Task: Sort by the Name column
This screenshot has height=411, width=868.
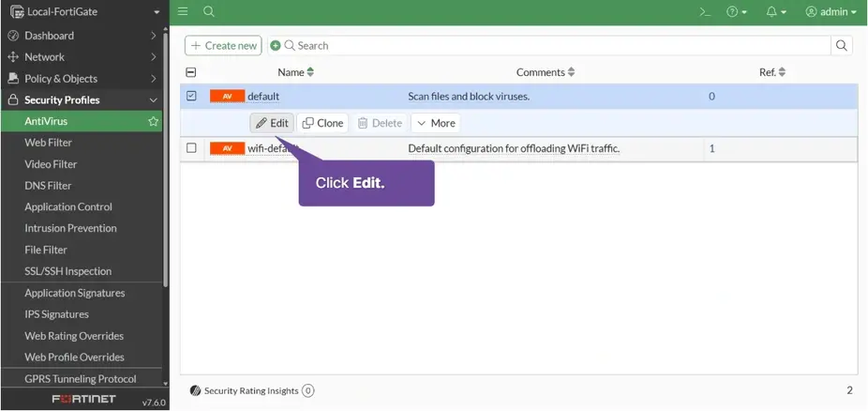Action: tap(295, 72)
